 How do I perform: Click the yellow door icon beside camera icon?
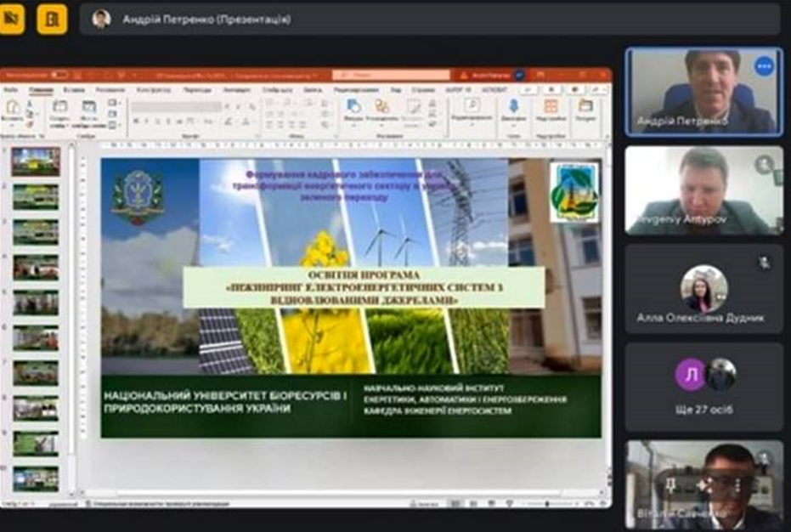point(52,19)
